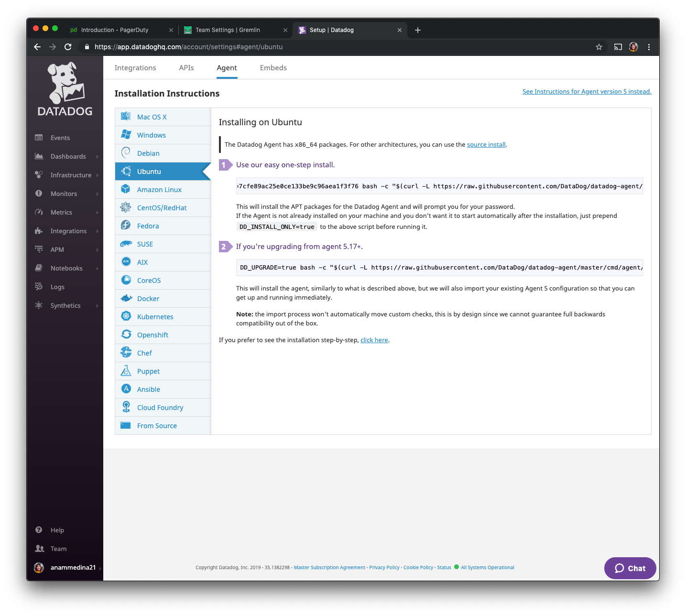The width and height of the screenshot is (686, 616).
Task: Click the Synthetics icon
Action: click(x=39, y=305)
